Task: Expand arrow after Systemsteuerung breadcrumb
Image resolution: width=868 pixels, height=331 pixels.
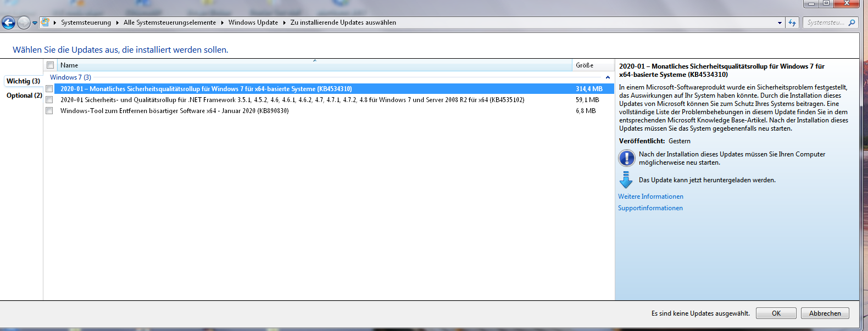Action: (118, 23)
